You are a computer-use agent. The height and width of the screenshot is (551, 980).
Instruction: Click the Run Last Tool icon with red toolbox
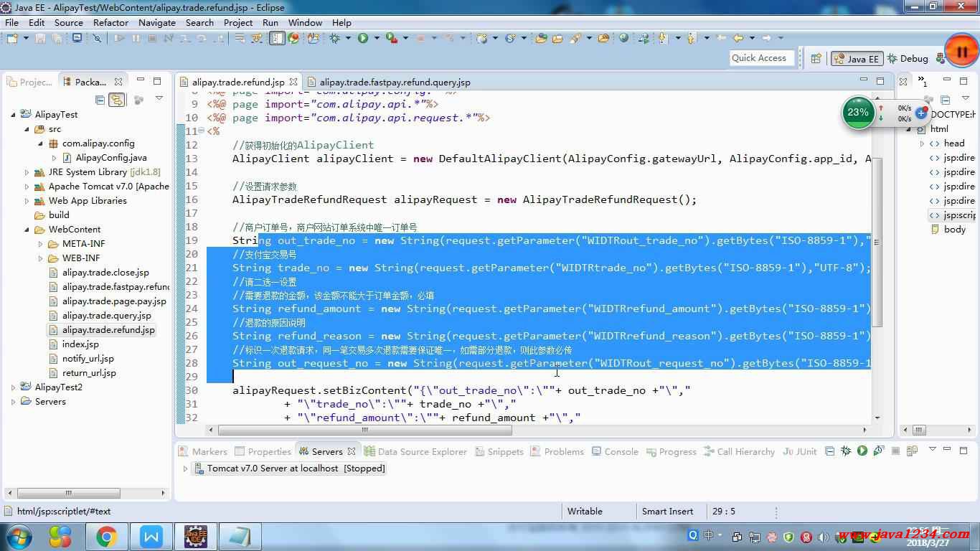392,38
